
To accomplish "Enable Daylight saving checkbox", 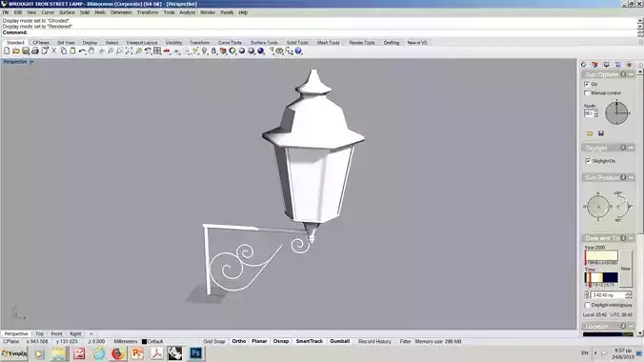I will click(x=588, y=305).
